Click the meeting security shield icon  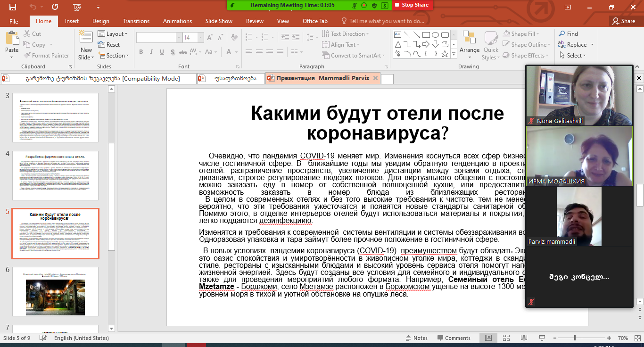pyautogui.click(x=374, y=5)
